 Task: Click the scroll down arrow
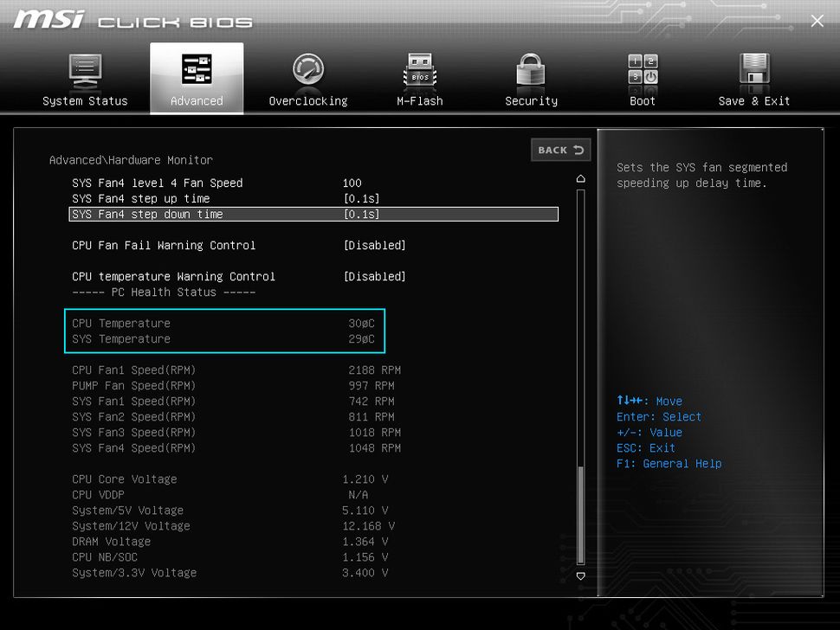point(580,575)
